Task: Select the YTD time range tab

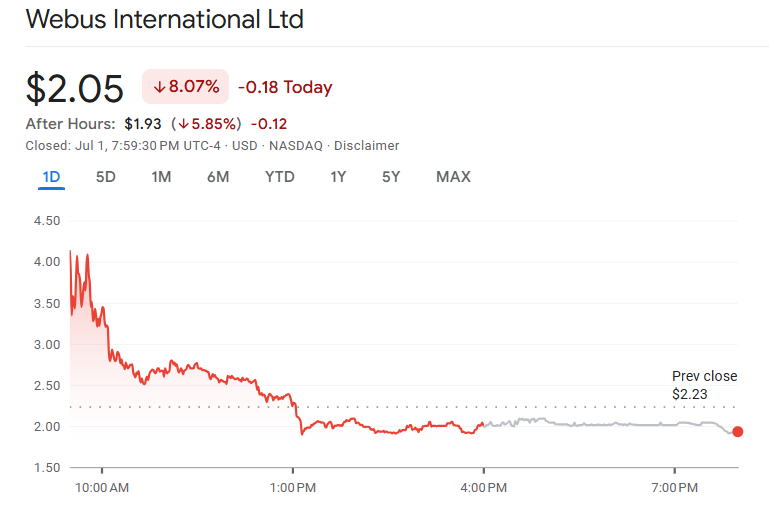Action: pyautogui.click(x=280, y=177)
